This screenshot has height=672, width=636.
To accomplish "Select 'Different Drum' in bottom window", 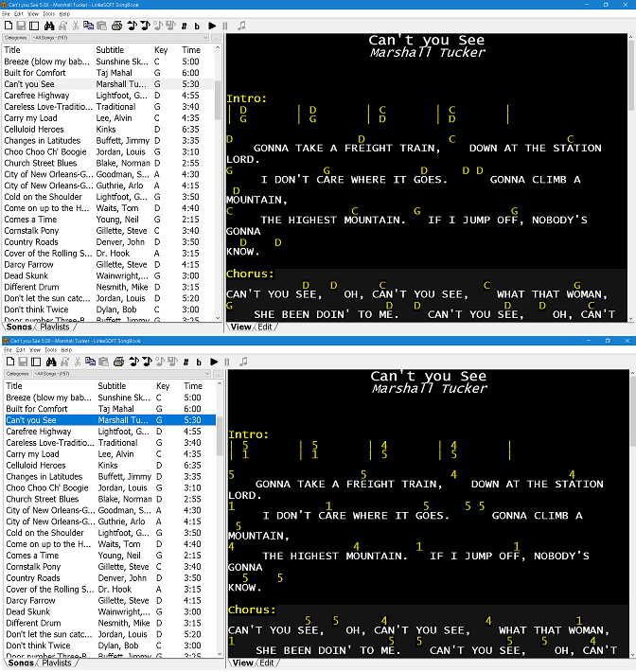I will pos(110,623).
